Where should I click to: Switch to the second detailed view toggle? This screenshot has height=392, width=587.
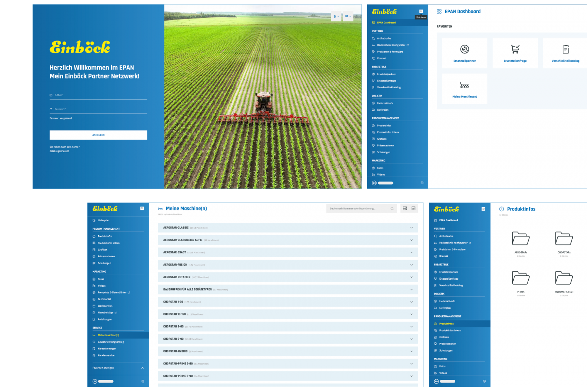(413, 208)
